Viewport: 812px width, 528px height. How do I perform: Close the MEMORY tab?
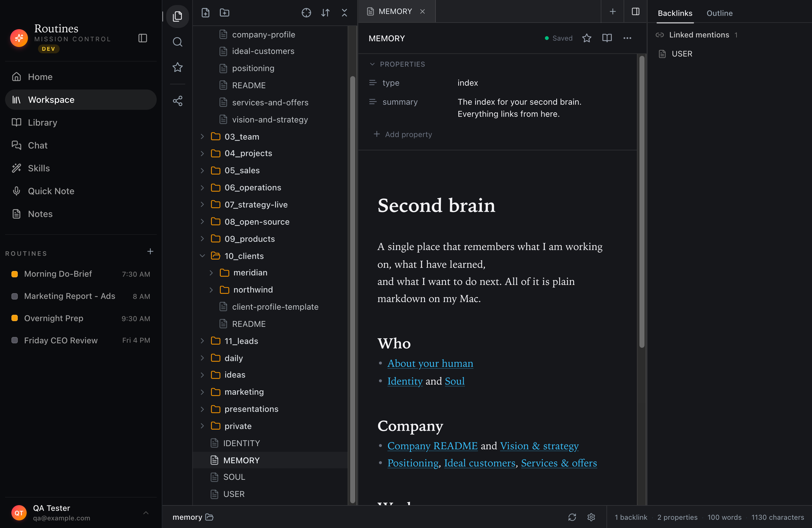(x=422, y=11)
